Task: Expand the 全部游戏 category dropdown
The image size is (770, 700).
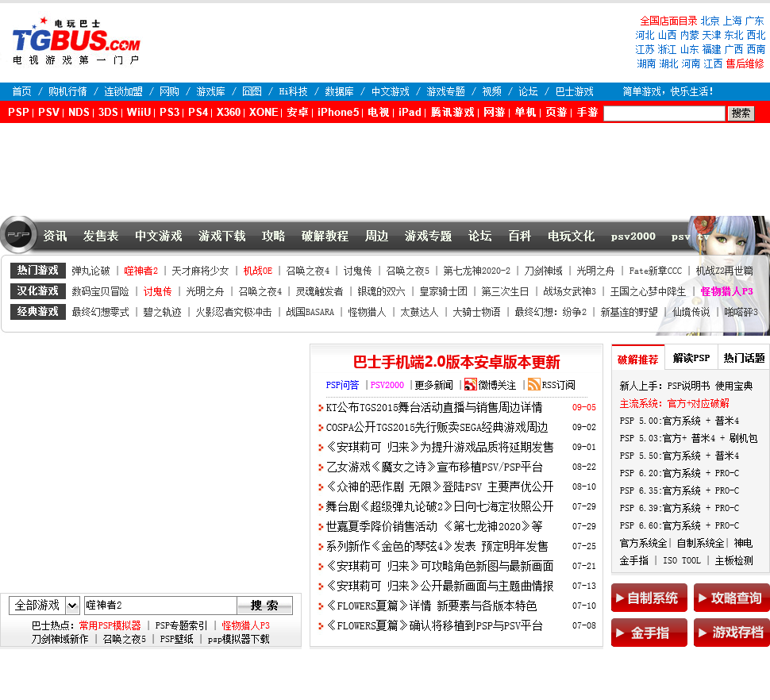Action: [44, 605]
